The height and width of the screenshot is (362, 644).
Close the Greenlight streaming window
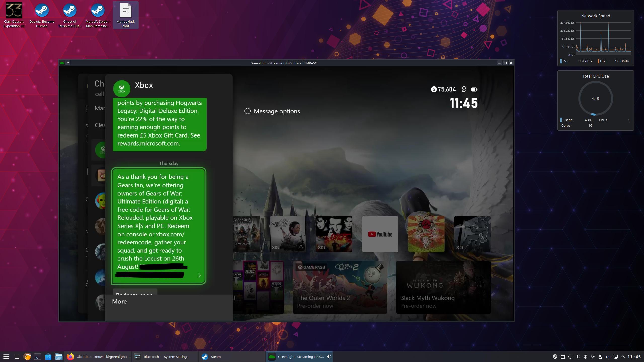511,63
